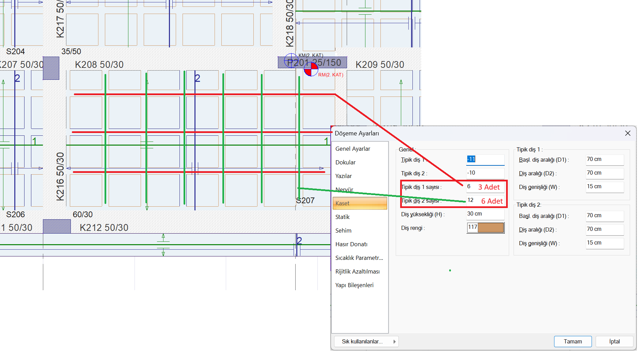This screenshot has height=355, width=644.
Task: Edit Tipik diş 1 Başl. diş aralığı (D1)
Action: click(x=605, y=159)
